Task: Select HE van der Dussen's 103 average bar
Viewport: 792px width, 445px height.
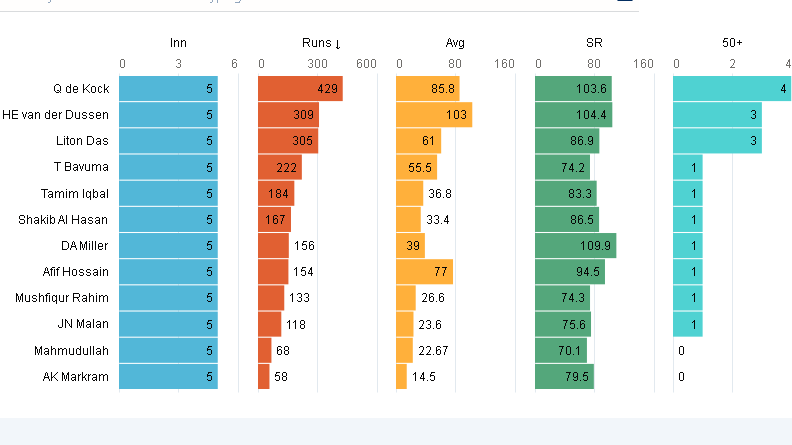Action: 434,115
